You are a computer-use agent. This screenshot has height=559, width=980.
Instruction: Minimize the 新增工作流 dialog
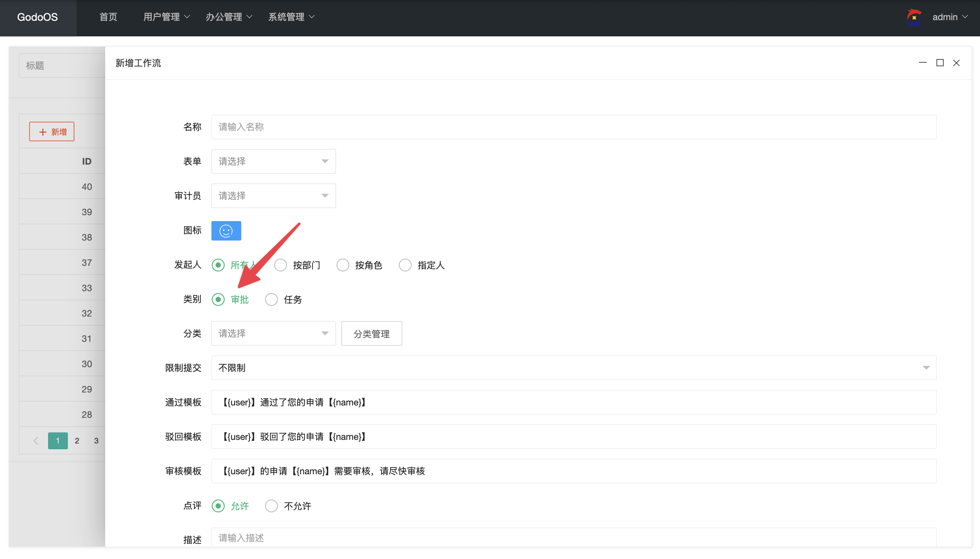point(923,63)
